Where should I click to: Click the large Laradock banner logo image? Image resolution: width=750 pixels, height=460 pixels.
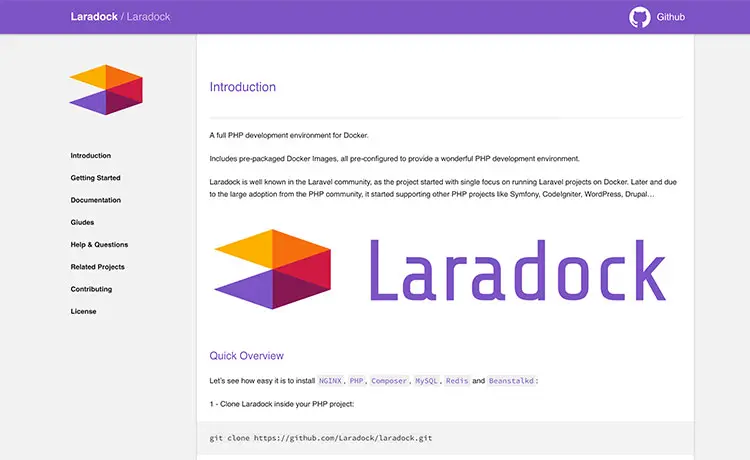[x=441, y=269]
